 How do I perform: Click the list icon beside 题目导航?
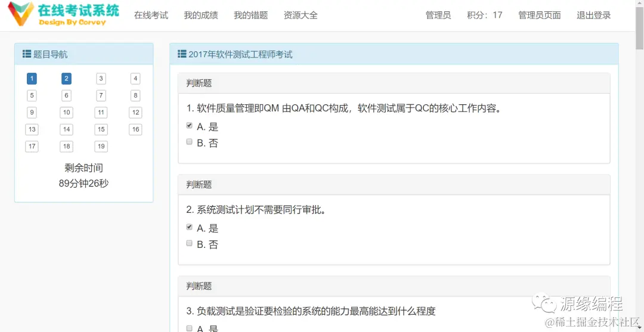coord(27,54)
